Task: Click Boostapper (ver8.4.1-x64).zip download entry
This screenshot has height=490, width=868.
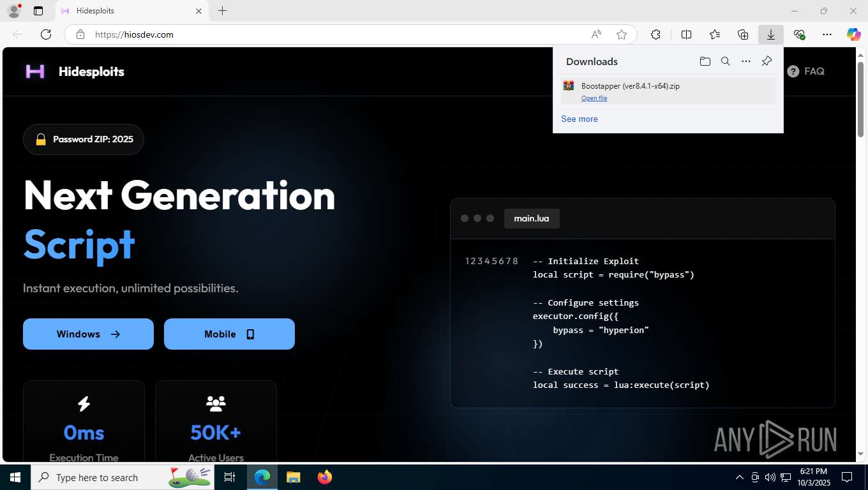Action: tap(668, 91)
